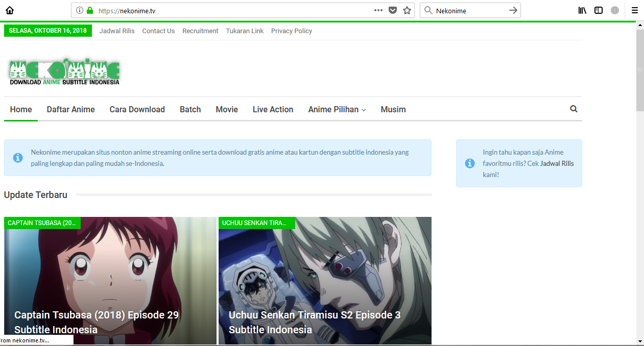644x346 pixels.
Task: Click the vertical scrollbar thumb
Action: pos(640,70)
